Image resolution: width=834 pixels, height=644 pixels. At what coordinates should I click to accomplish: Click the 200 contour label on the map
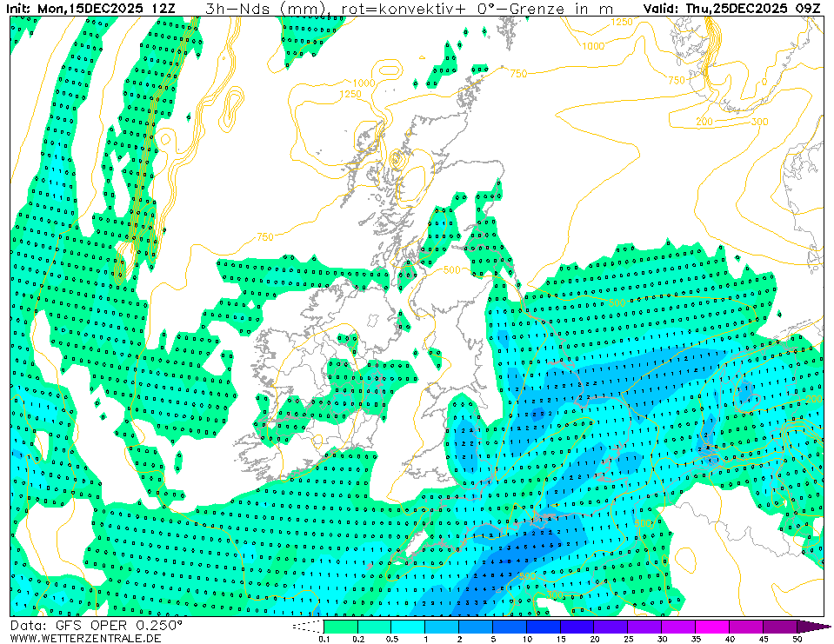[x=704, y=121]
